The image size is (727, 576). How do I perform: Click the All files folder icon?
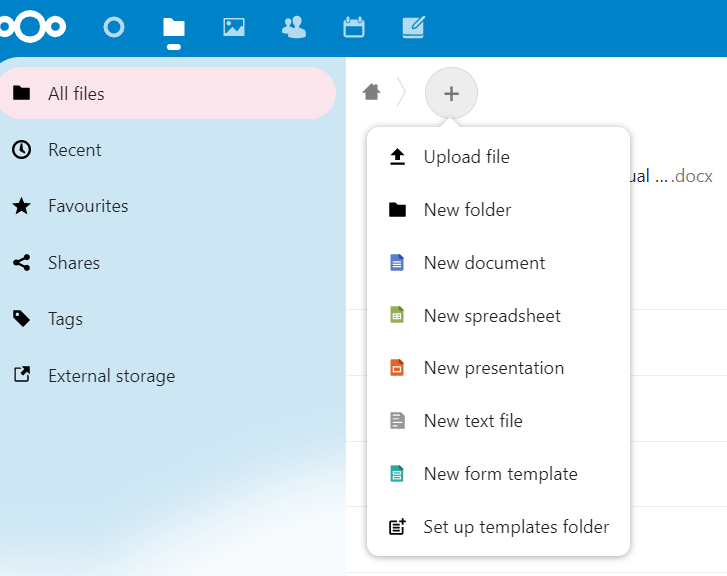click(x=21, y=93)
